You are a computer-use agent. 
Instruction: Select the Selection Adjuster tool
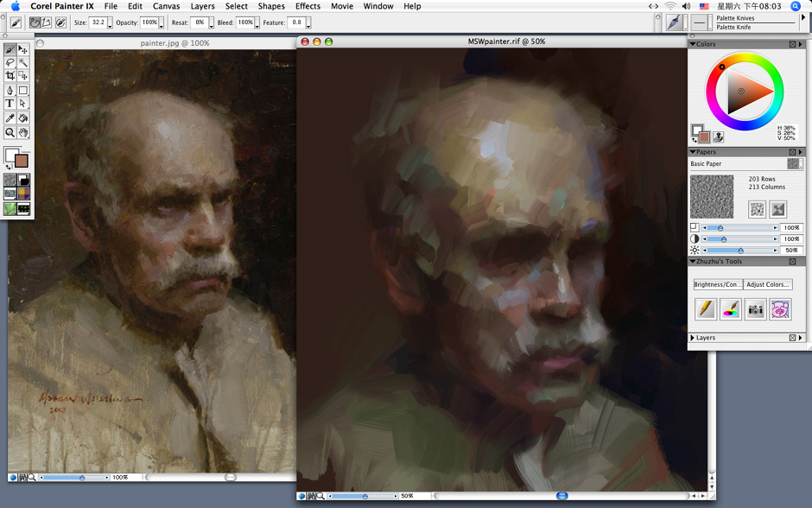click(23, 76)
